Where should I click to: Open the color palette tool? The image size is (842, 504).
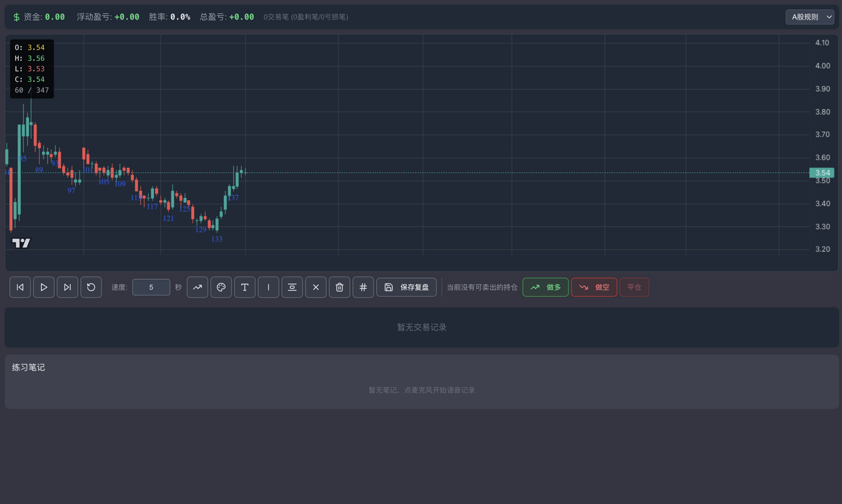[221, 287]
